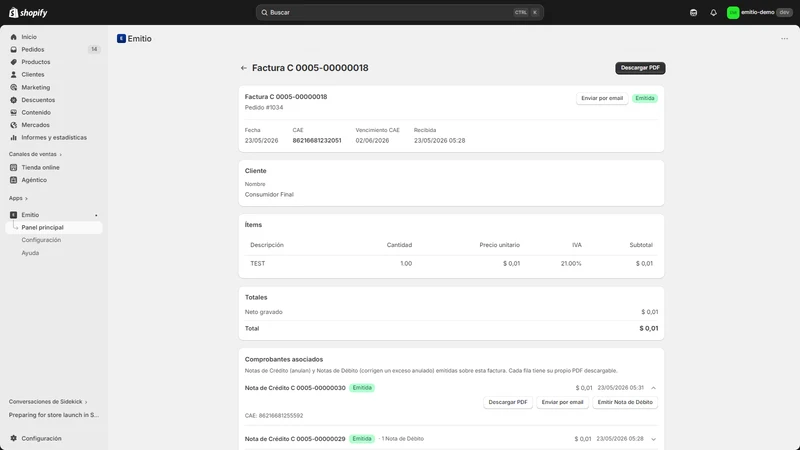Click the Configuración gear icon at bottom
Image resolution: width=800 pixels, height=450 pixels.
[14, 438]
